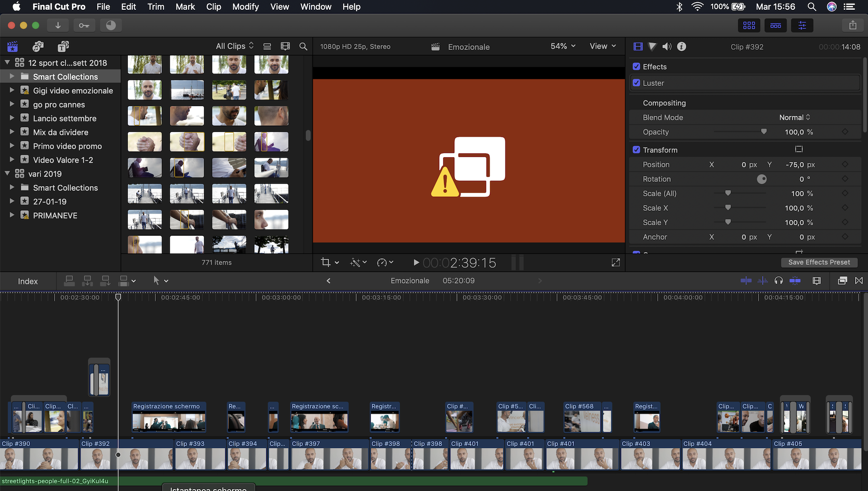This screenshot has height=491, width=868.
Task: Open clip appearance filmstrip options
Action: (x=816, y=281)
